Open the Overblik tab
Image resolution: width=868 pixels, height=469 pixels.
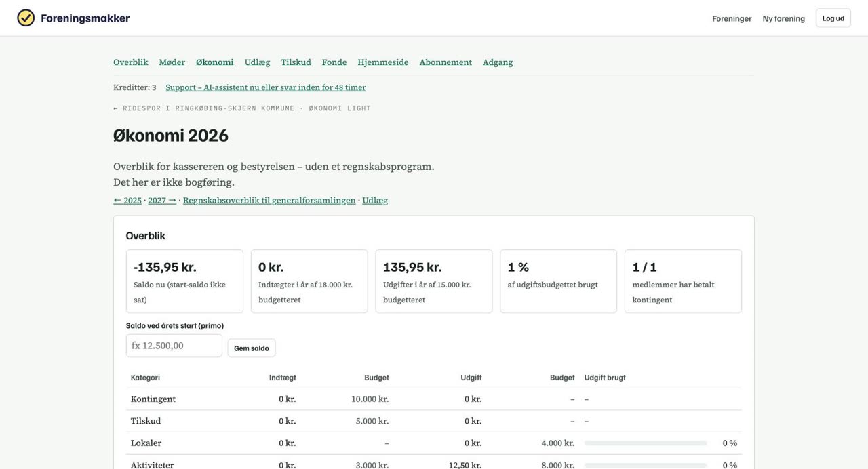tap(131, 62)
